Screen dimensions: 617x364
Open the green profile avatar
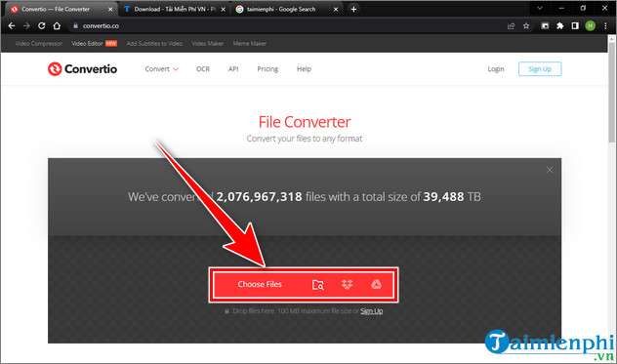(590, 26)
